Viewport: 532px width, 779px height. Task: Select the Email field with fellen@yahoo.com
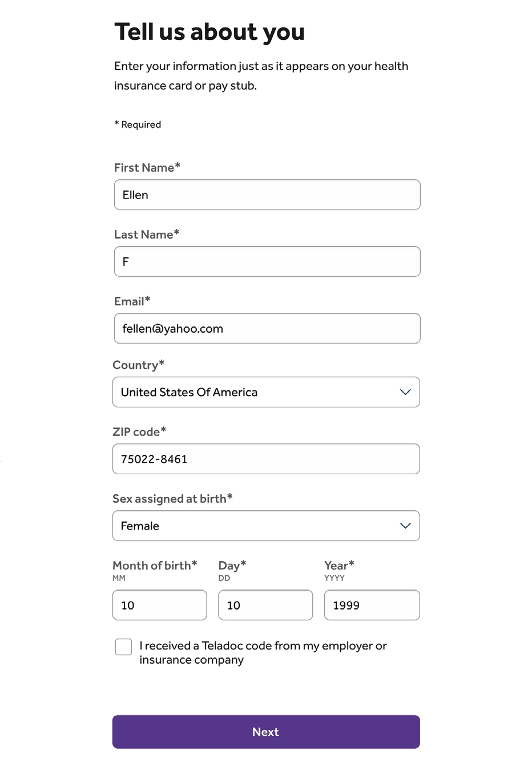click(267, 328)
